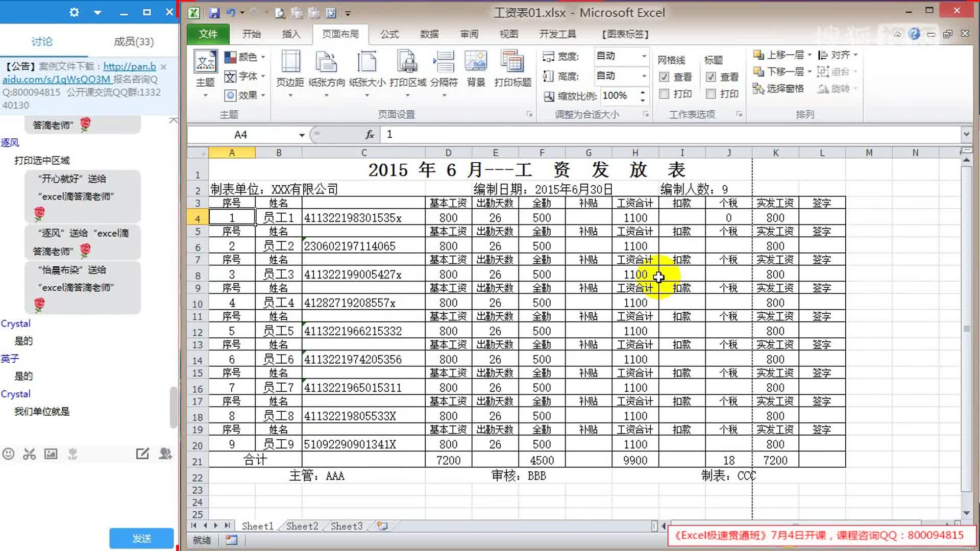Screen dimensions: 980x551
Task: Click the macro record icon in status bar
Action: click(x=231, y=540)
